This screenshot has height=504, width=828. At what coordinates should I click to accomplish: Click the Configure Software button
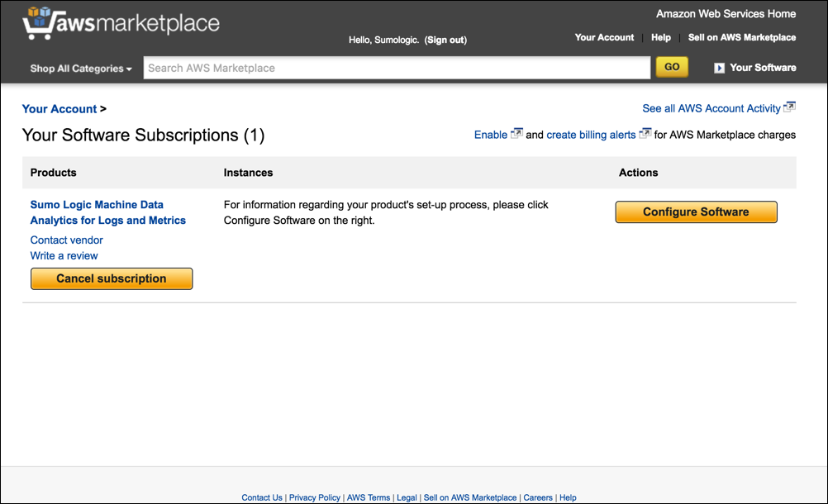pyautogui.click(x=696, y=212)
